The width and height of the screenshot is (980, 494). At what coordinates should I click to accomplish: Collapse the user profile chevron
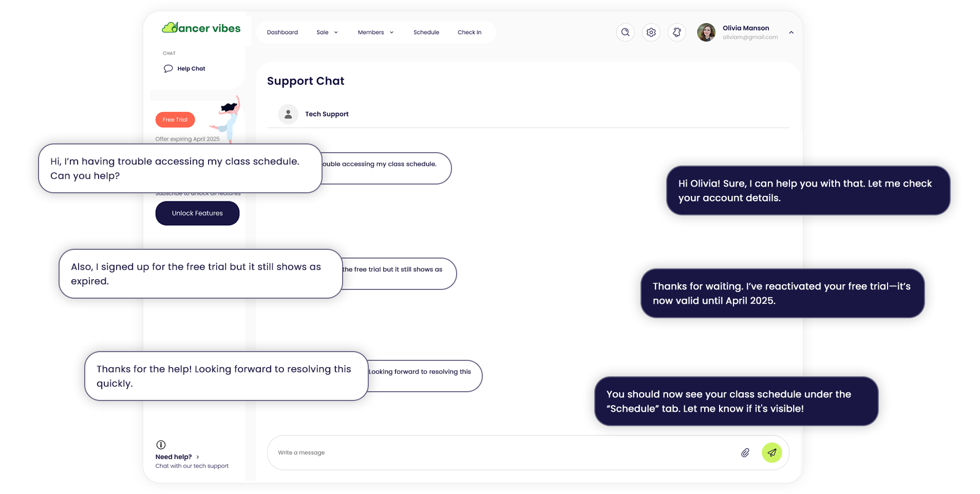791,32
